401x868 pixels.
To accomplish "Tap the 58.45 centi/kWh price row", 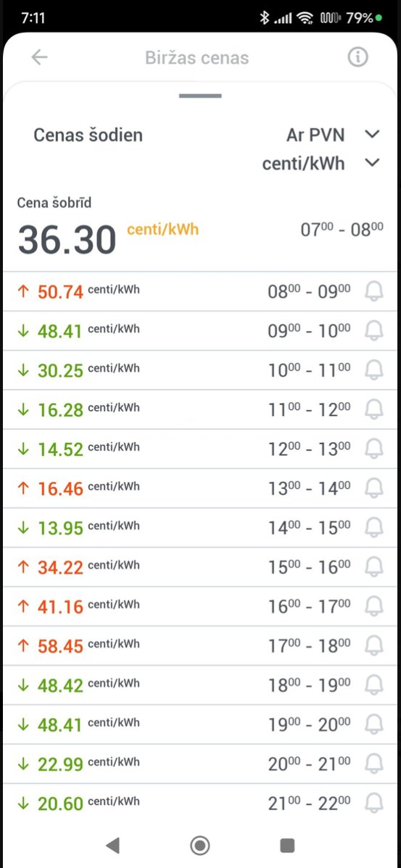I will point(200,646).
